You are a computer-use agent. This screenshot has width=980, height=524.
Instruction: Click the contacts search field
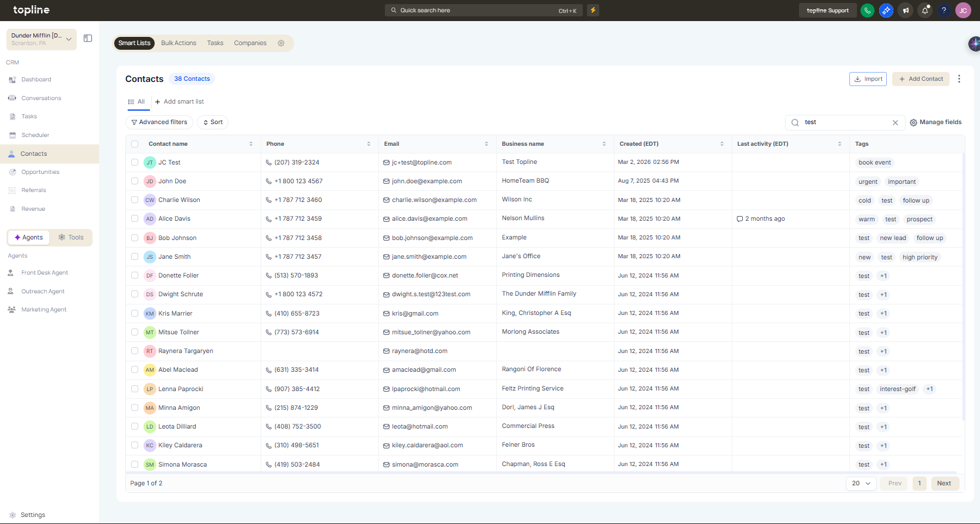click(x=844, y=122)
